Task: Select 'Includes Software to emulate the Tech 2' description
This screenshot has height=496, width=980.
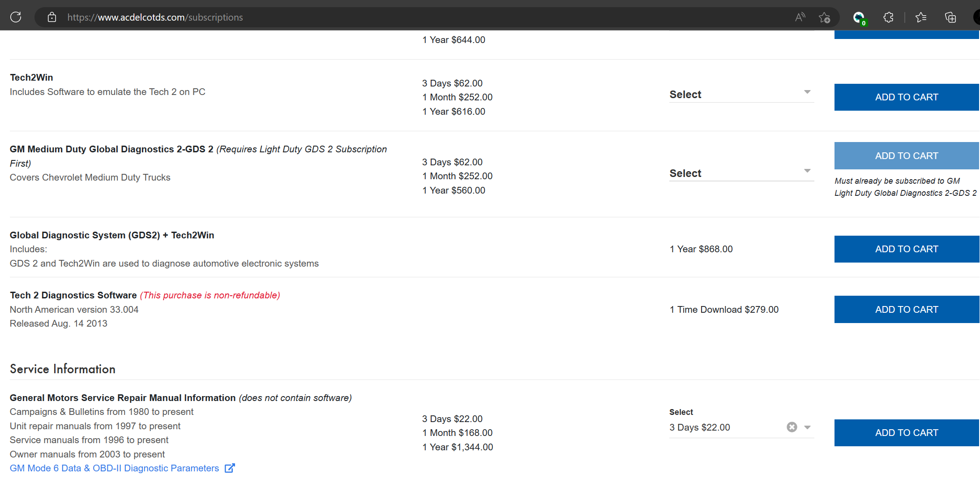Action: [107, 92]
